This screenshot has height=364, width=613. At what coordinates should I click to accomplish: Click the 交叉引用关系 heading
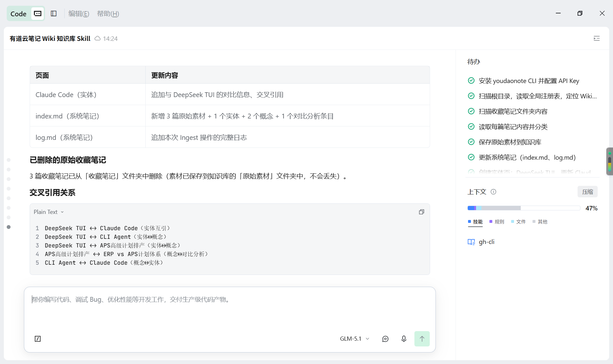(52, 193)
